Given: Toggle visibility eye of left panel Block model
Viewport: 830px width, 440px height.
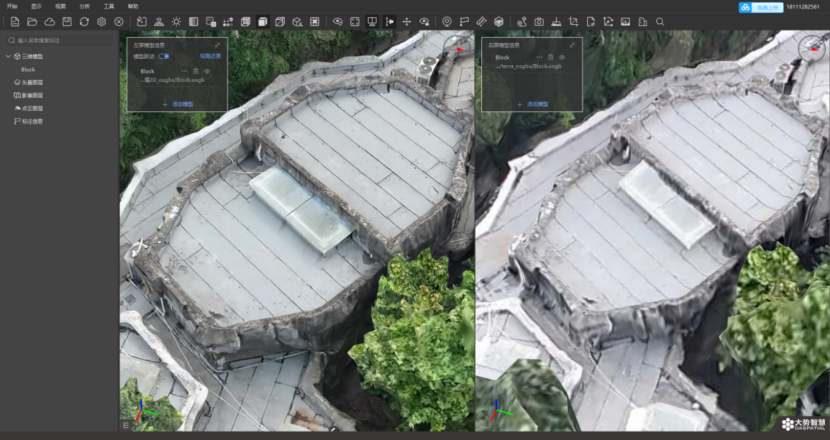Looking at the screenshot, I should 207,71.
